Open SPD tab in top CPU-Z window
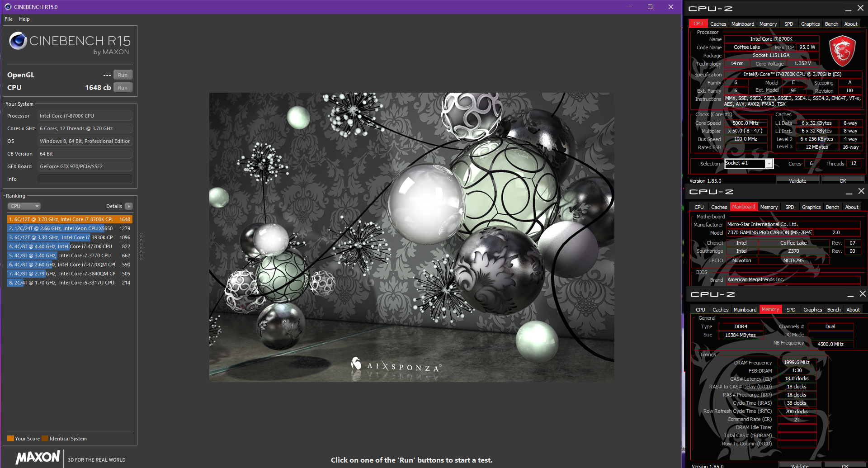 [x=789, y=24]
